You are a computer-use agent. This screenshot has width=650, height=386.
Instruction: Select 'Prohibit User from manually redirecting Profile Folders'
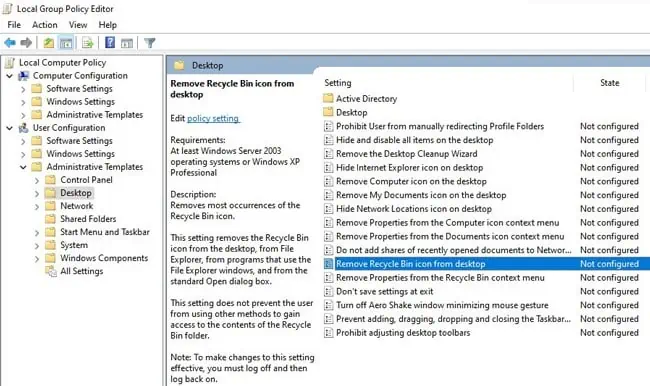tap(440, 126)
